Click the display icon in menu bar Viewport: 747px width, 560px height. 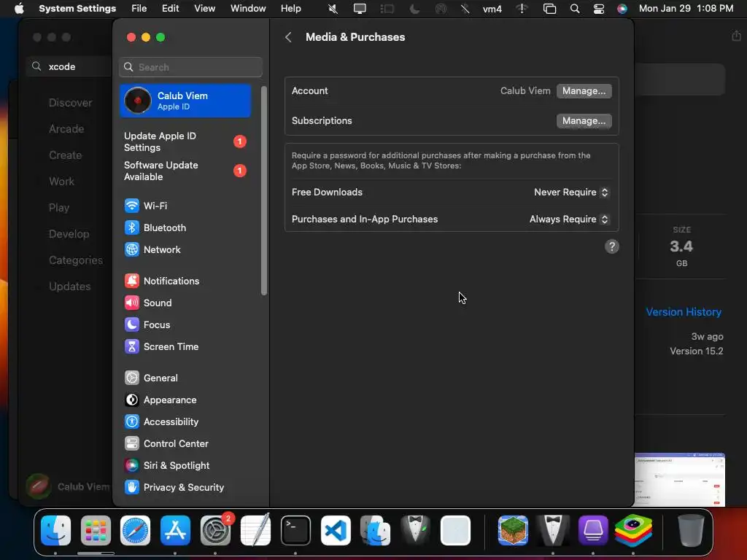(360, 9)
